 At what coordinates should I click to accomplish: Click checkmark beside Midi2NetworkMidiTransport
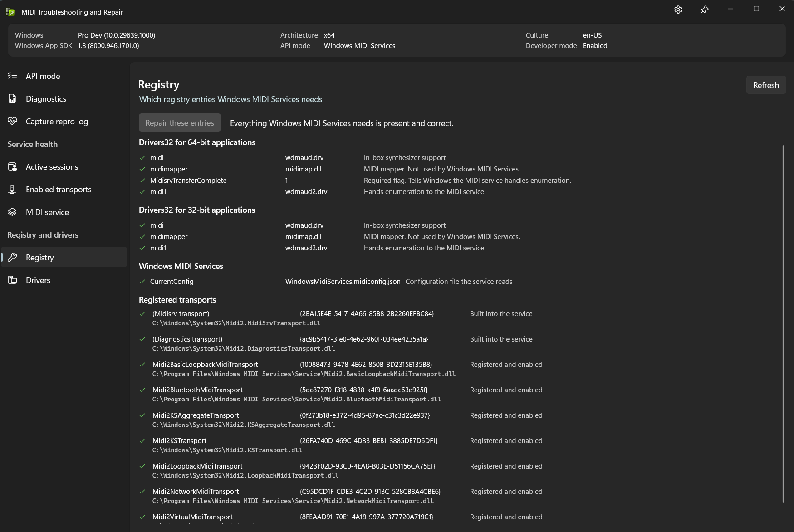142,492
